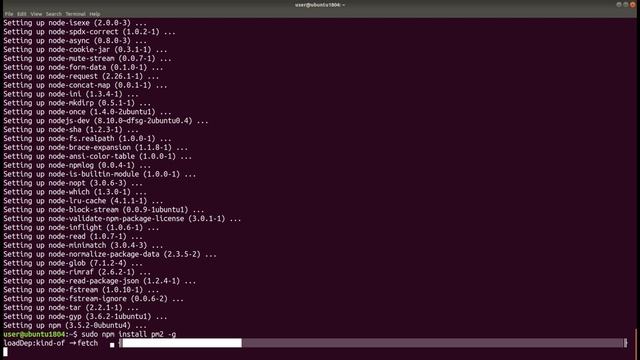Click the line 'Setting up node-ini (1.3.4-1)'
The image size is (640, 360).
coord(71,94)
